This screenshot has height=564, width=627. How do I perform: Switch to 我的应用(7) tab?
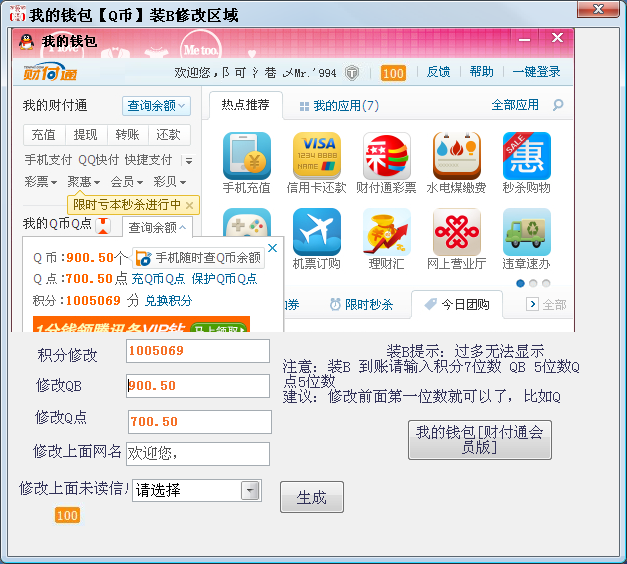click(x=339, y=106)
